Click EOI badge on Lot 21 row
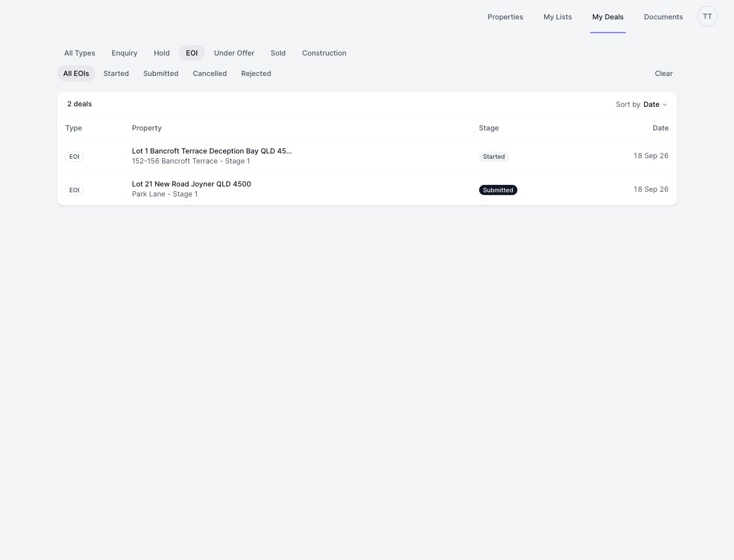The height and width of the screenshot is (560, 734). coord(74,190)
